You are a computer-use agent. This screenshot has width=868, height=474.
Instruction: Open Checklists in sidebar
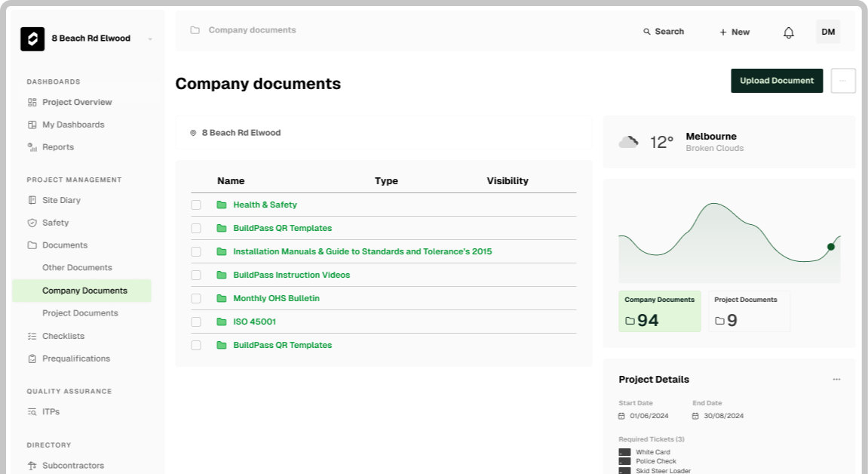pos(63,336)
